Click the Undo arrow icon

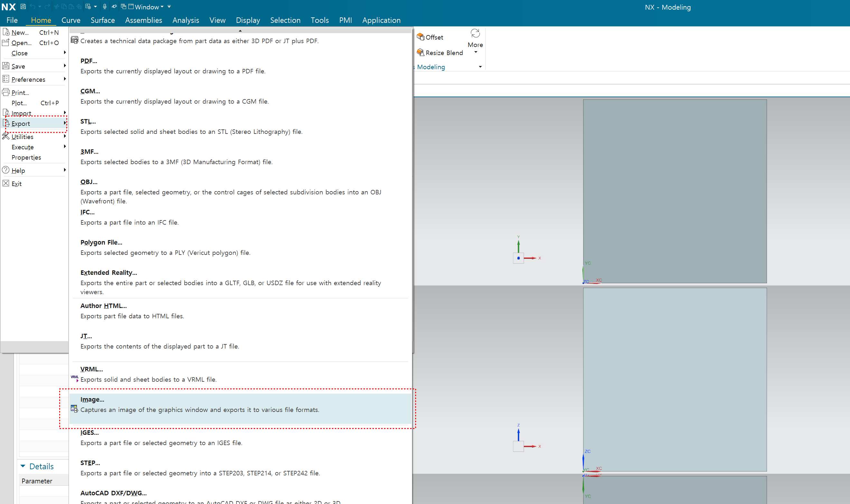(33, 6)
